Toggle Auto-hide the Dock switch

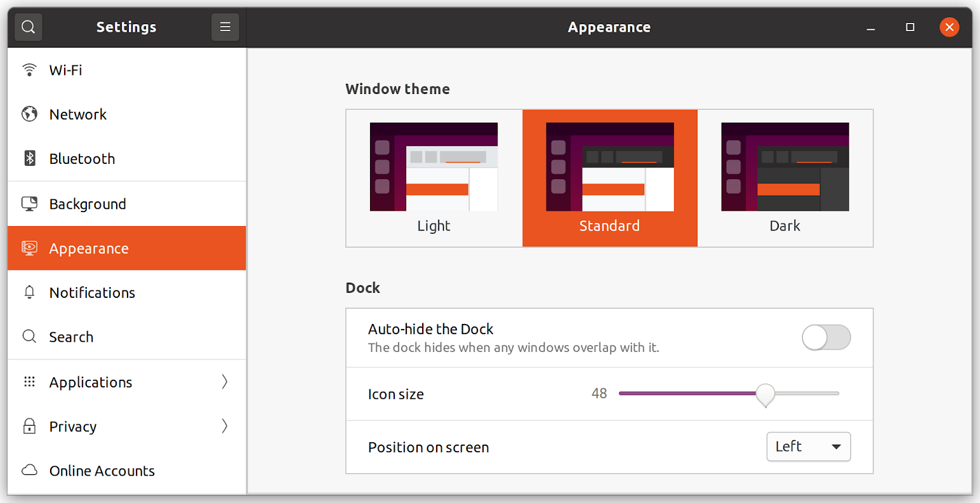826,337
